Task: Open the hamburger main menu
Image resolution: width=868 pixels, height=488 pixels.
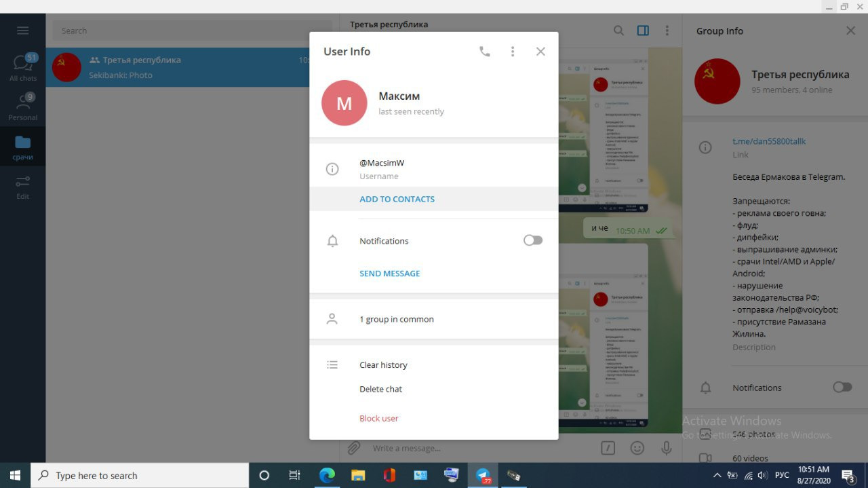Action: pos(22,31)
